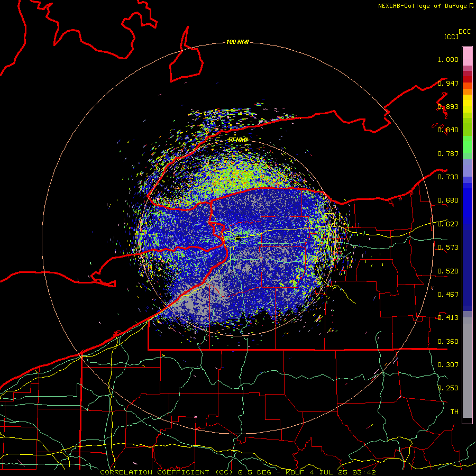This screenshot has width=476, height=476.
Task: Pick the bright green segment of the color bar
Action: (x=467, y=144)
